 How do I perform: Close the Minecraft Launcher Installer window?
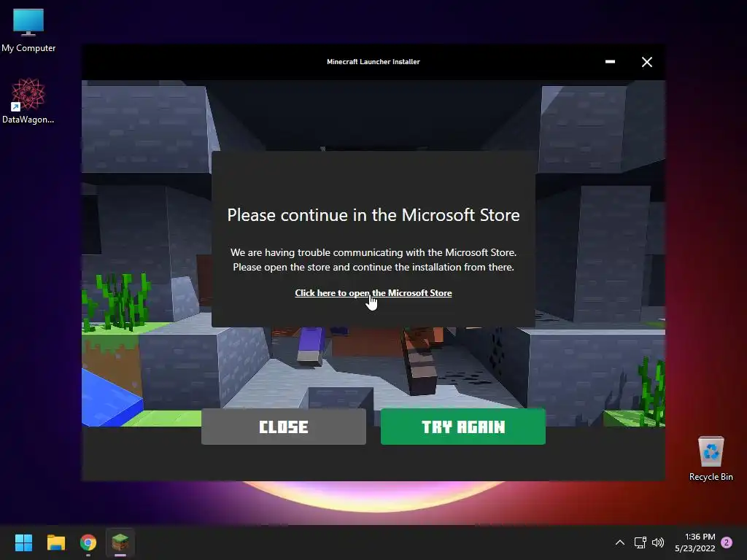point(646,62)
